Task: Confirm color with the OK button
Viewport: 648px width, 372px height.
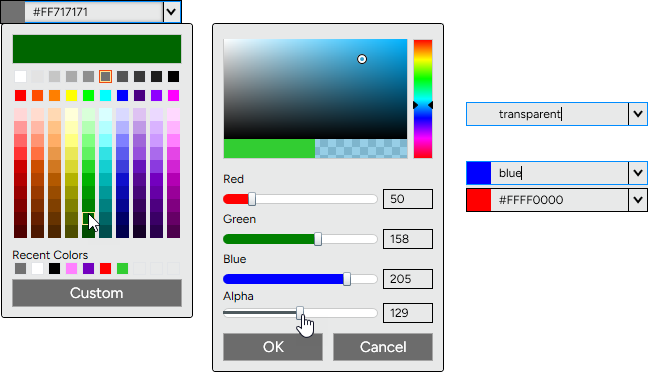Action: 273,347
